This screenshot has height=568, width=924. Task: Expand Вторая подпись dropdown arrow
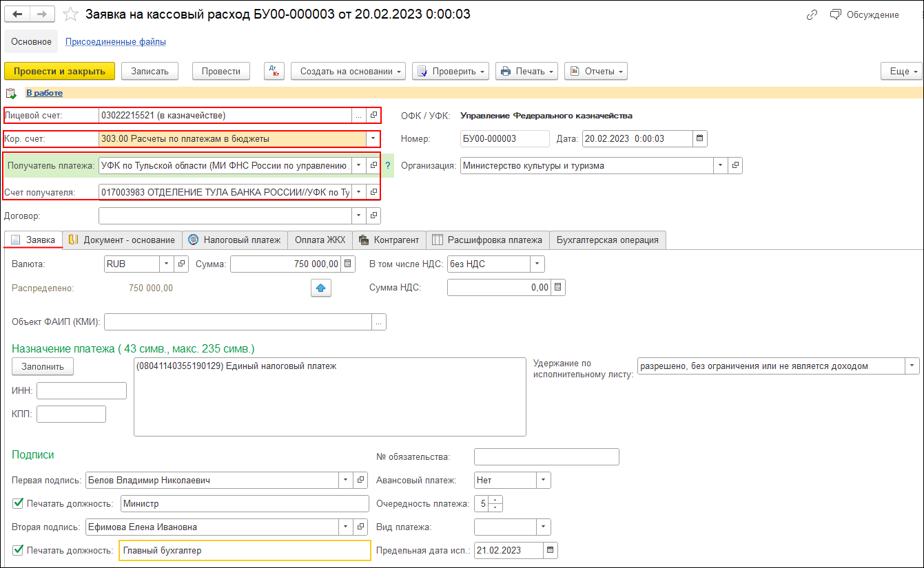pos(345,527)
